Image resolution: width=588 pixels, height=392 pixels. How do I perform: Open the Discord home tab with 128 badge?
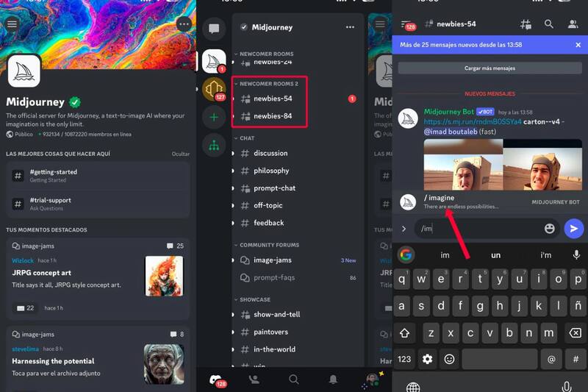pos(216,380)
